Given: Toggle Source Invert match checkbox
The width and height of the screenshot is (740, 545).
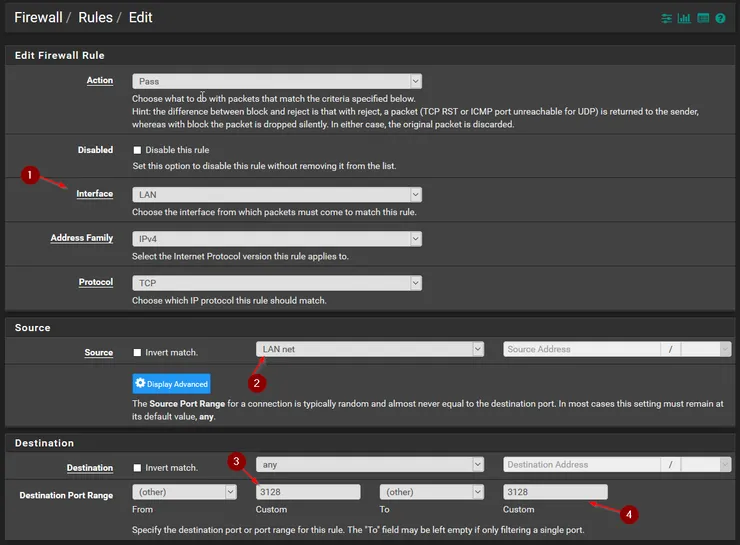Looking at the screenshot, I should (x=138, y=352).
